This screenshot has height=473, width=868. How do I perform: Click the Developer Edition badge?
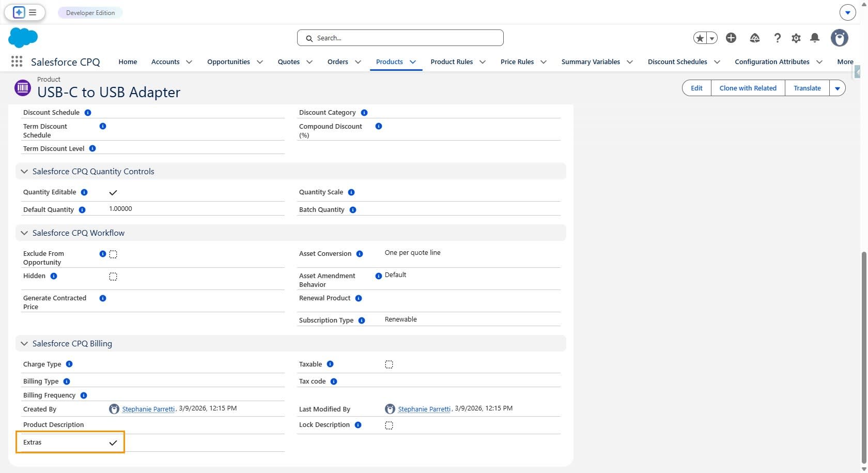[90, 13]
